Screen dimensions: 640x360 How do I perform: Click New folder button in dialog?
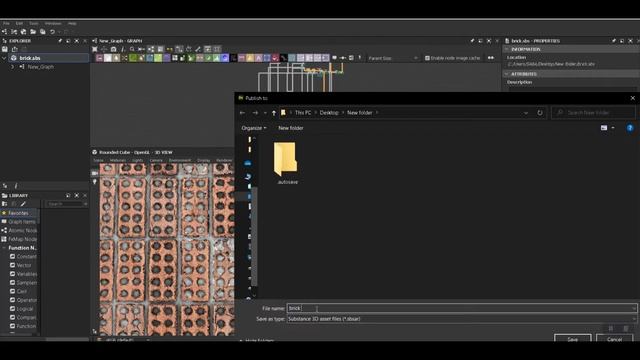pyautogui.click(x=291, y=128)
